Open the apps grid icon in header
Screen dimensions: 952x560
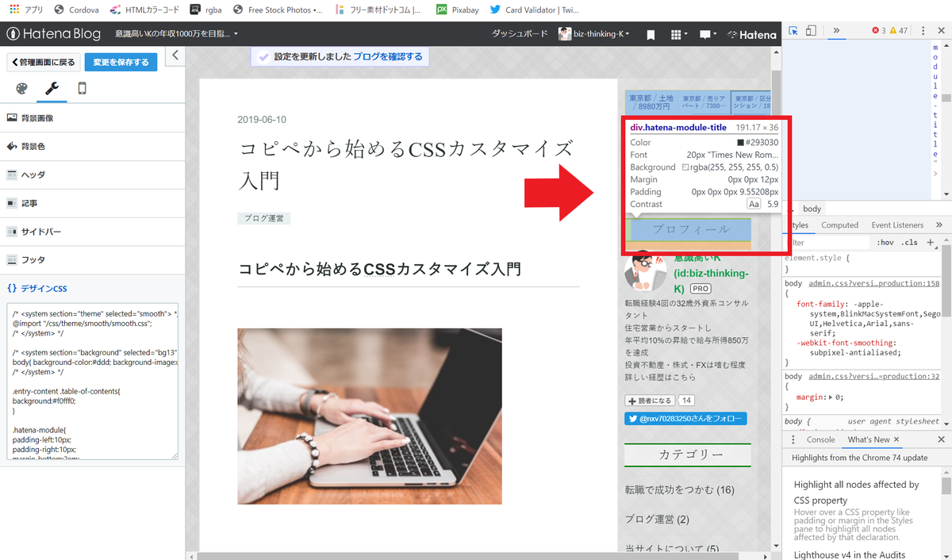[x=677, y=33]
